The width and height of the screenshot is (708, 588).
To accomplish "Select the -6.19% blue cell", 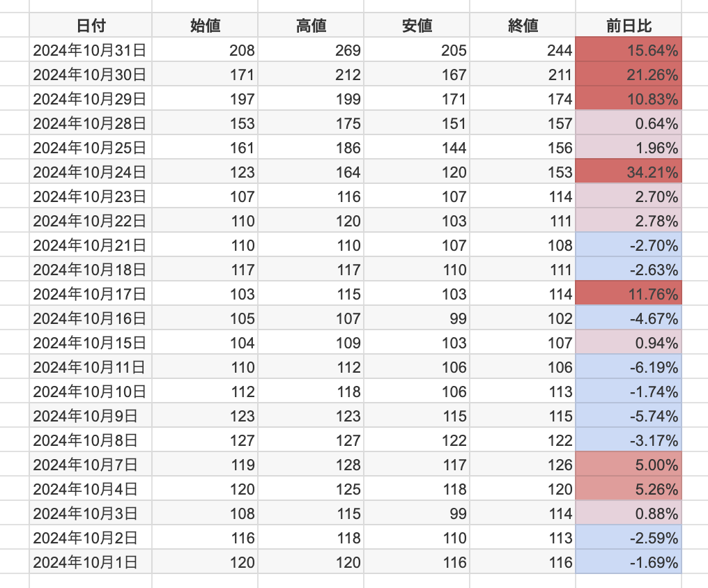I will click(629, 367).
